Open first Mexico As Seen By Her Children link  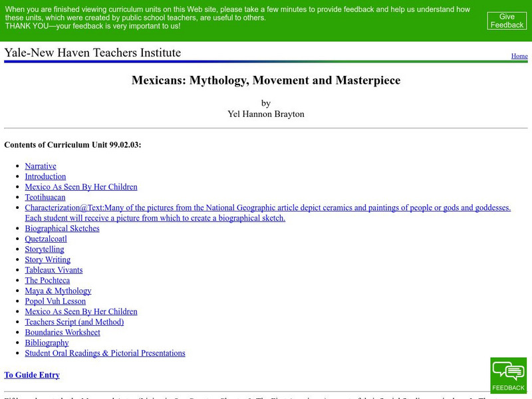pyautogui.click(x=81, y=187)
